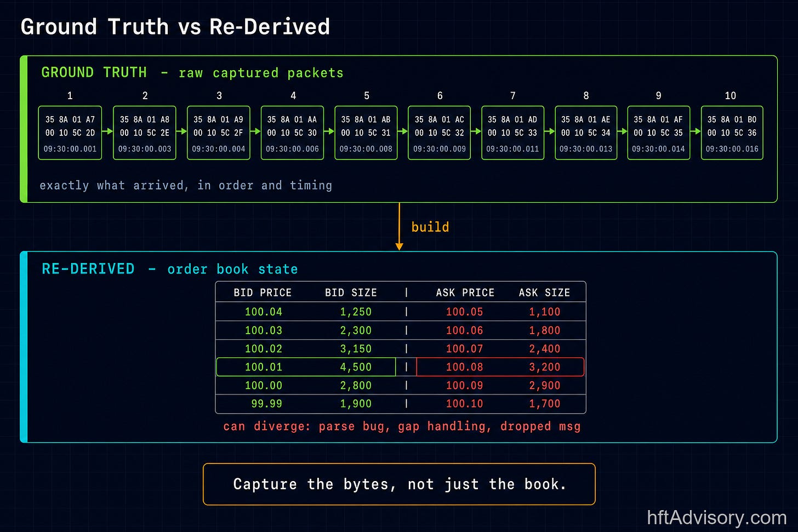
Task: Click hex bytes "35 8A 01 AE"
Action: 586,119
